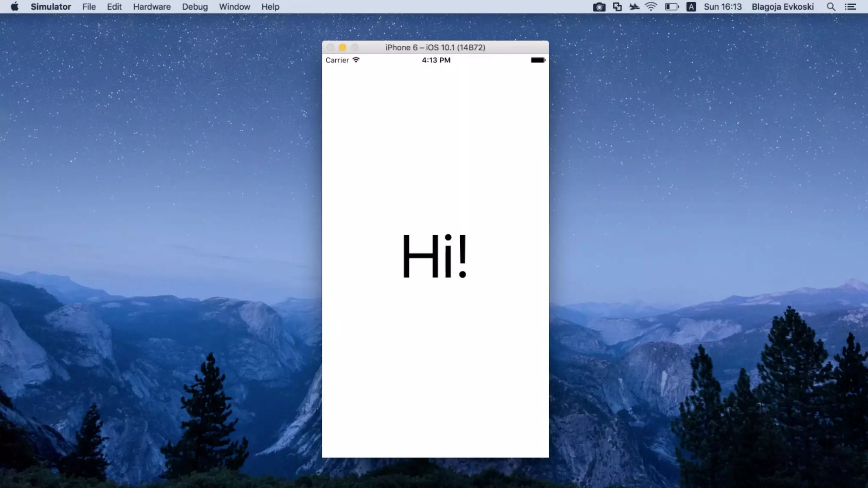Open Spotlight search
The image size is (868, 488).
coord(831,7)
